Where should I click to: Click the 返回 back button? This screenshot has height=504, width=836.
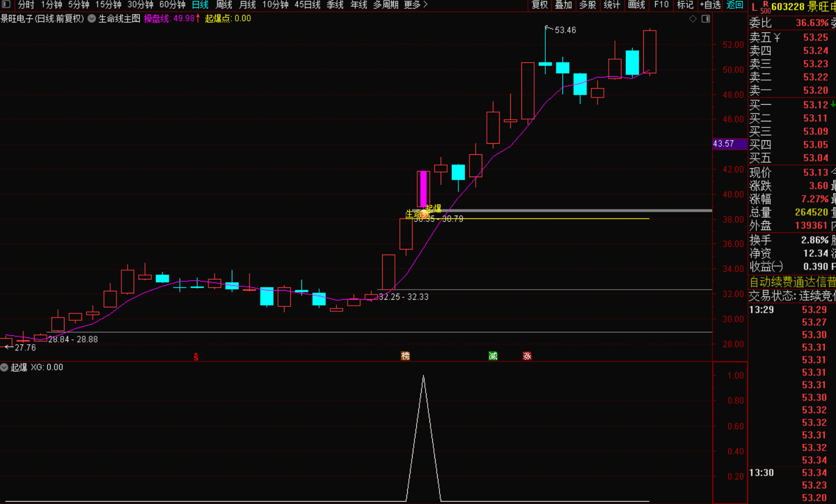(735, 5)
